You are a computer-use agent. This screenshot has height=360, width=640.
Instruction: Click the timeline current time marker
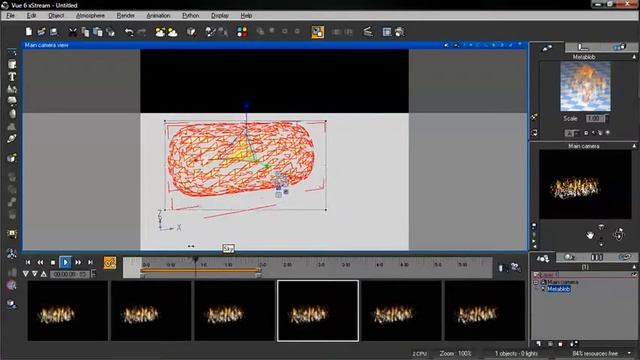coord(196,259)
